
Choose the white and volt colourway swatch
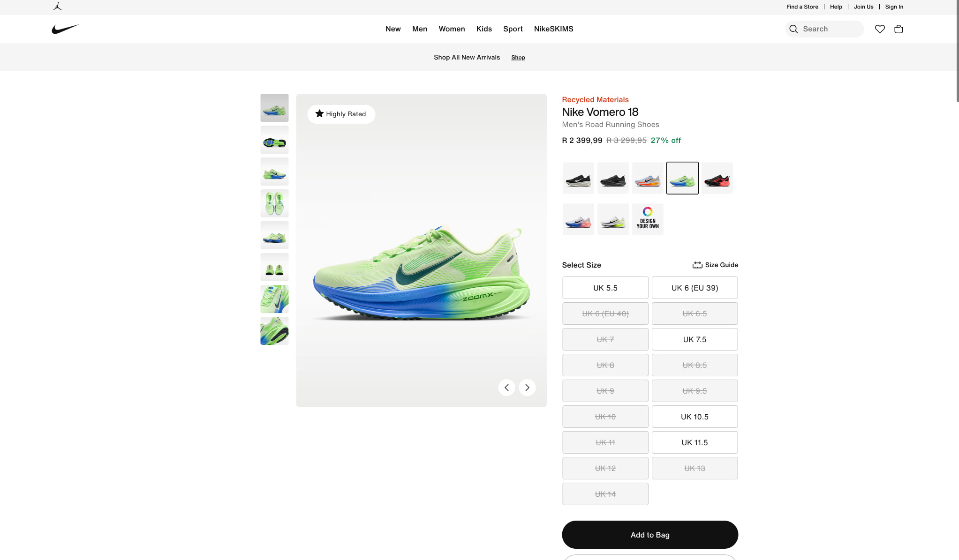point(613,219)
